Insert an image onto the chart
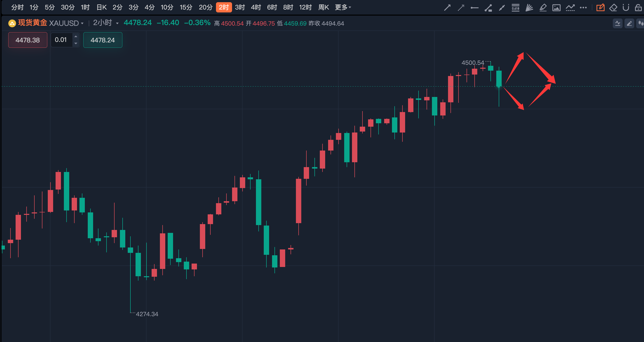The width and height of the screenshot is (644, 342). coord(556,8)
